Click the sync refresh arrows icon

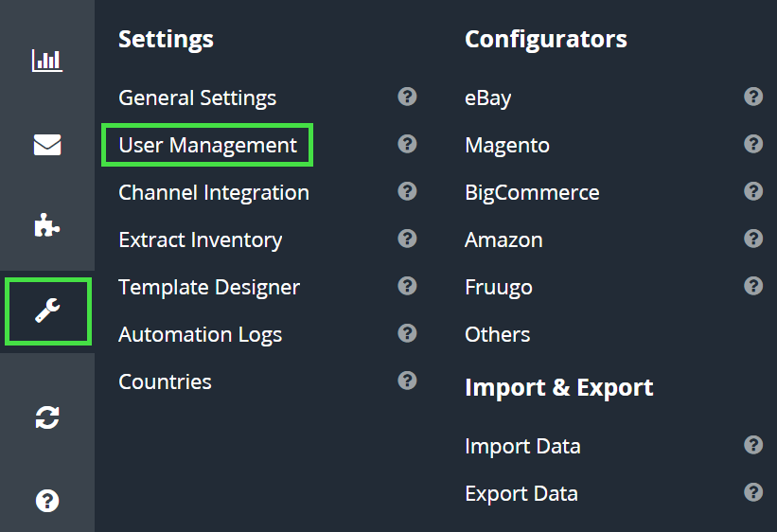(46, 417)
